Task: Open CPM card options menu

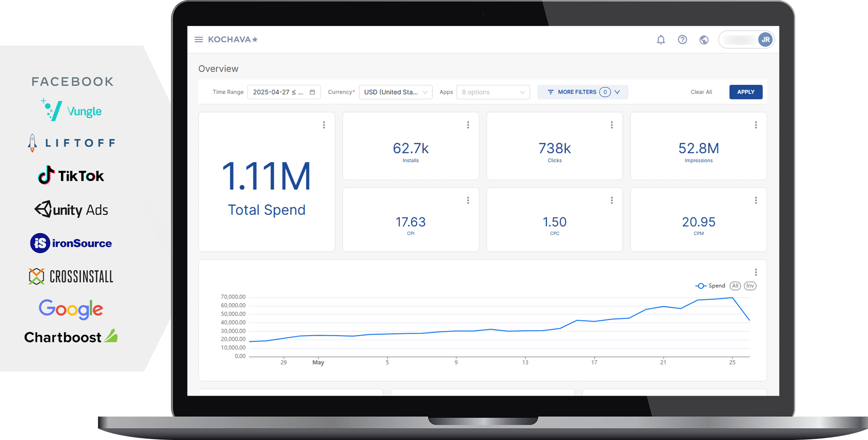Action: point(756,200)
